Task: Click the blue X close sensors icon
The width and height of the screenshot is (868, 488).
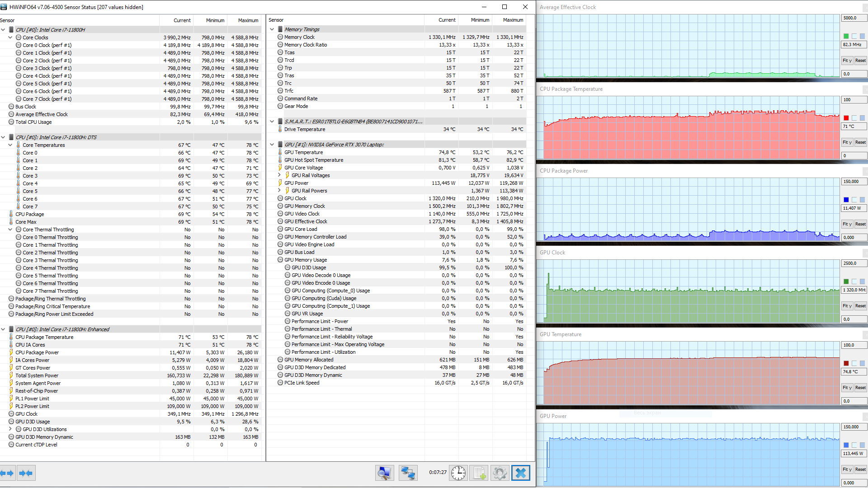Action: coord(520,473)
